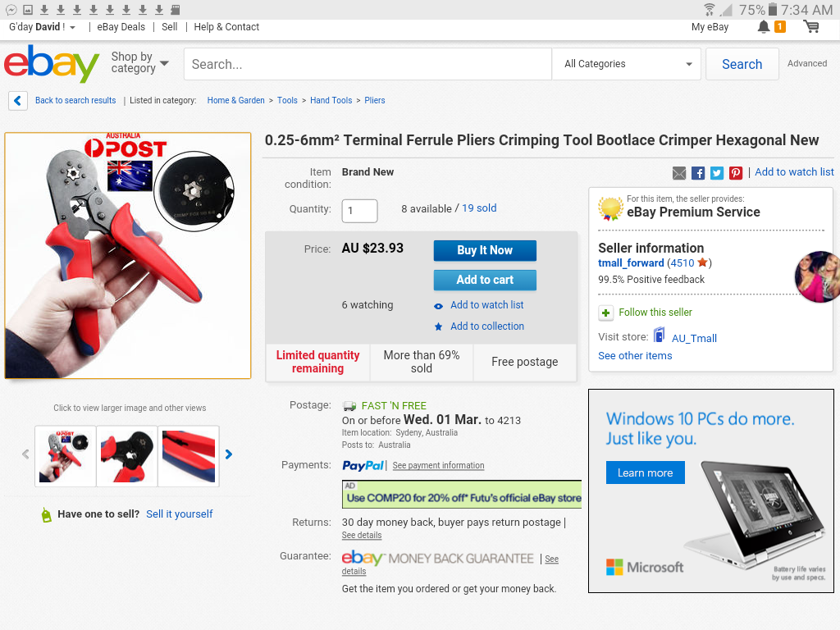Viewport: 840px width, 630px height.
Task: Open the notifications bell
Action: 764,27
